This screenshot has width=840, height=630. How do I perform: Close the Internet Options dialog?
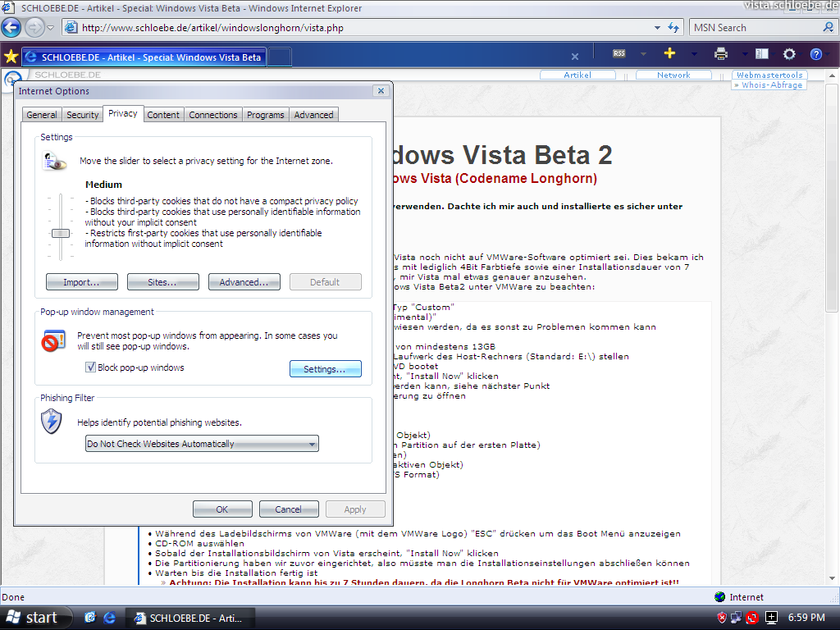(x=381, y=90)
